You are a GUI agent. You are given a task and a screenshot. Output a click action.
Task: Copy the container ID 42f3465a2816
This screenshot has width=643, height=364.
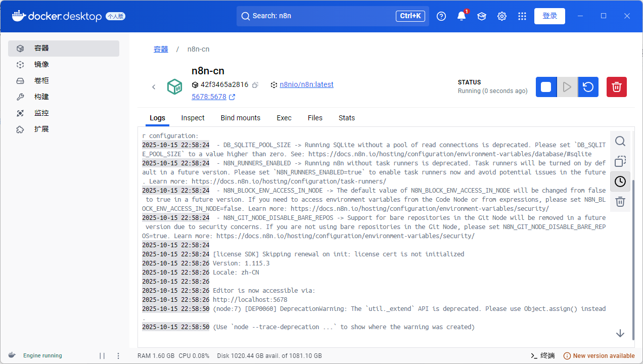255,85
